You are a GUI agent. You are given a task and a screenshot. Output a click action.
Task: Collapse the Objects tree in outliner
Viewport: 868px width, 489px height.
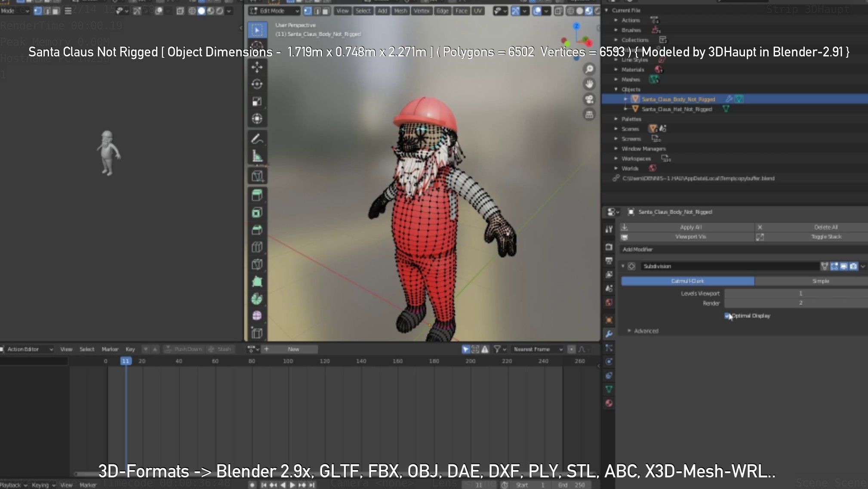tap(616, 90)
